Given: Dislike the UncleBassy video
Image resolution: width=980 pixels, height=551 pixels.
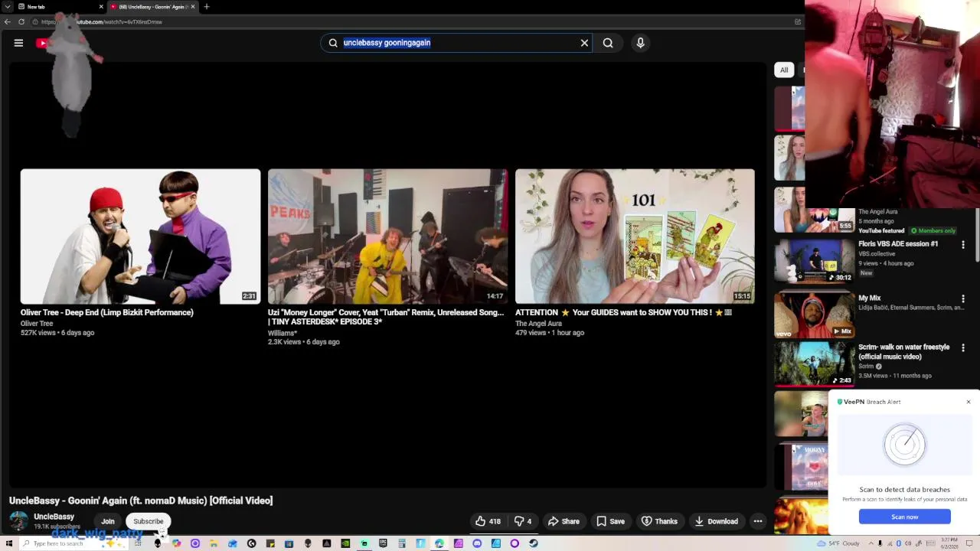Looking at the screenshot, I should coord(523,521).
